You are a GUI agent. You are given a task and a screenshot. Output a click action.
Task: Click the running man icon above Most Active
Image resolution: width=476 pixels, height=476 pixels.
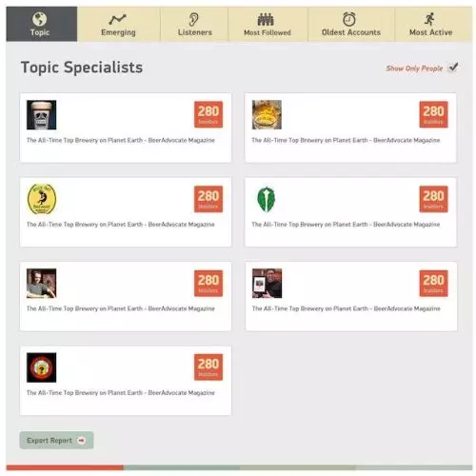(x=429, y=19)
